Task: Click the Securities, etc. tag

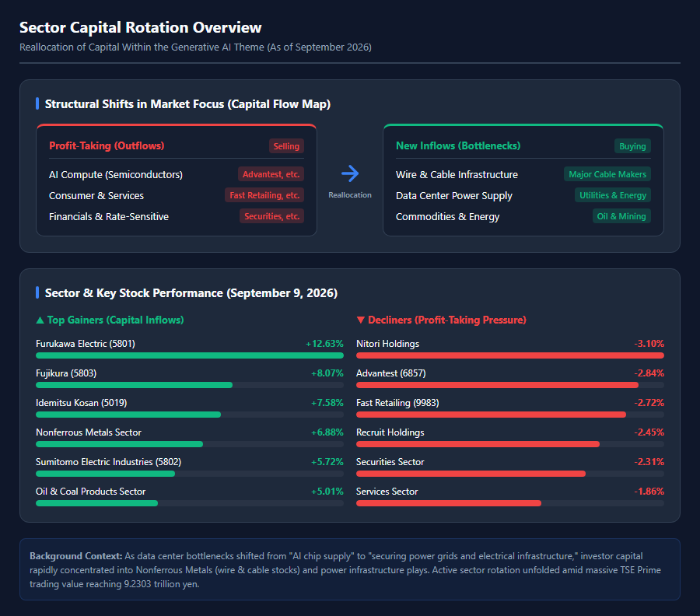Action: point(271,216)
